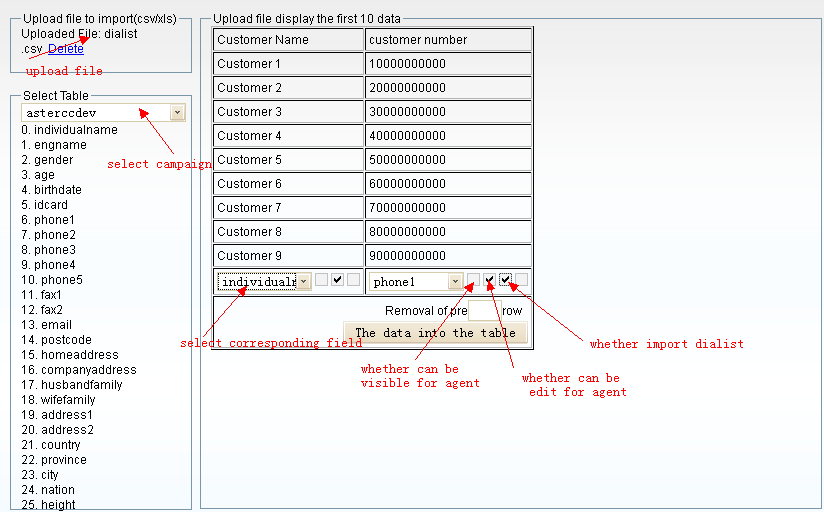The width and height of the screenshot is (824, 512).
Task: Tick last checkbox in customer number column
Action: click(x=521, y=280)
